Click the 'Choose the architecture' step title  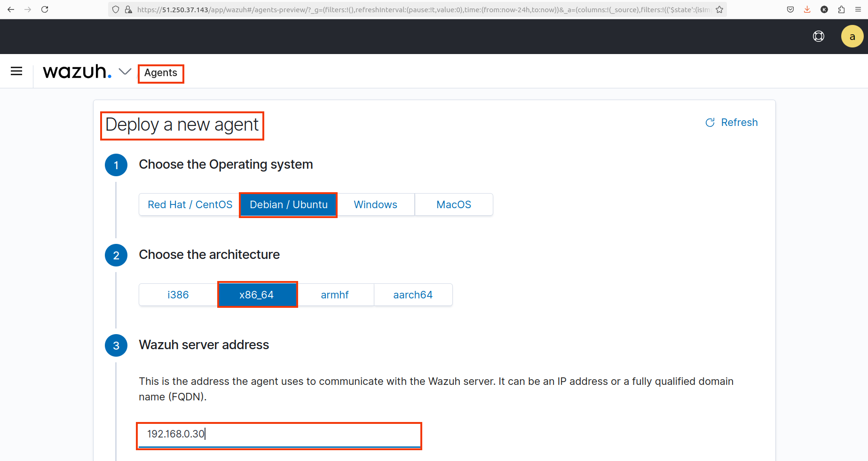click(x=209, y=255)
